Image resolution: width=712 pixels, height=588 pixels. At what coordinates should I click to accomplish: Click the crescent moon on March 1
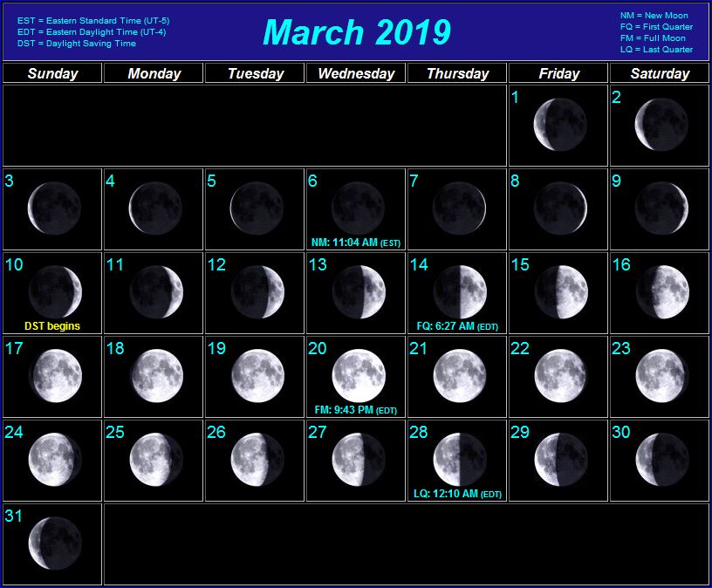pos(560,124)
